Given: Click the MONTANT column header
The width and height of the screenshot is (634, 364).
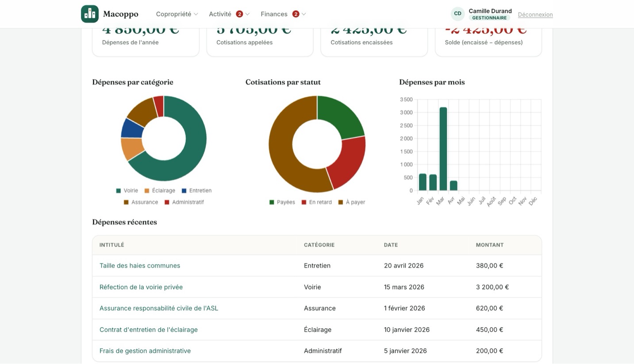Looking at the screenshot, I should [490, 245].
